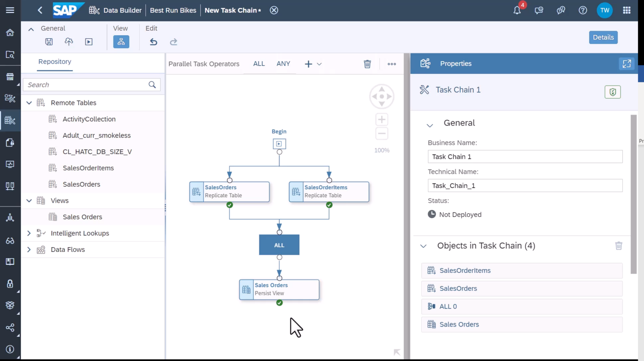Collapse the Remote Tables section
This screenshot has height=361, width=644.
[x=29, y=102]
